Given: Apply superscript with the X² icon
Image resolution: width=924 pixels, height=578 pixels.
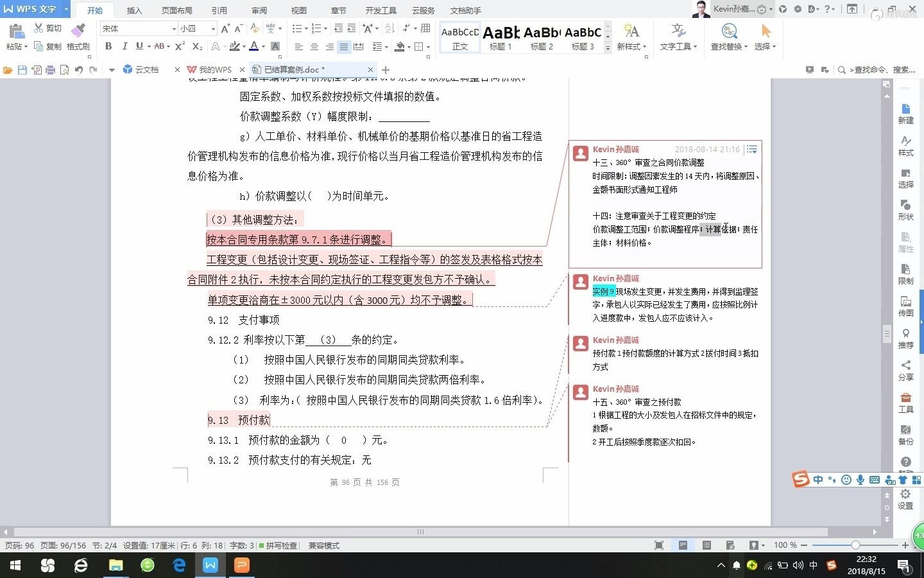Looking at the screenshot, I should click(180, 46).
